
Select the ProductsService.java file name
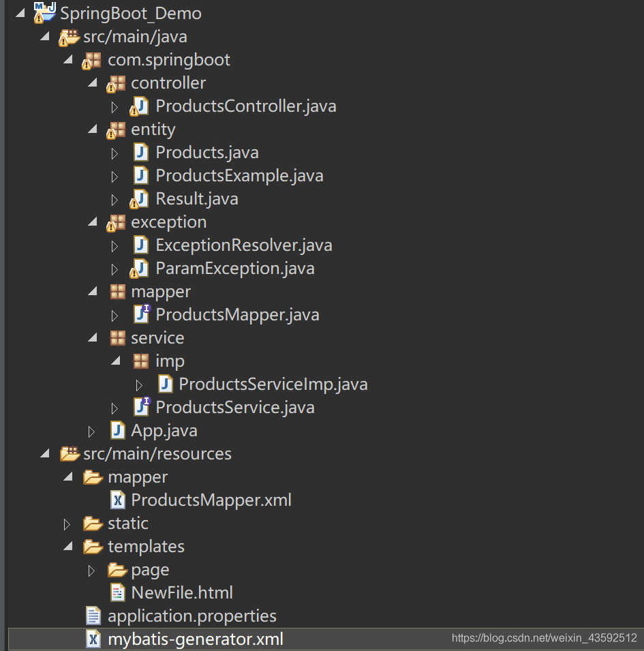(x=235, y=408)
